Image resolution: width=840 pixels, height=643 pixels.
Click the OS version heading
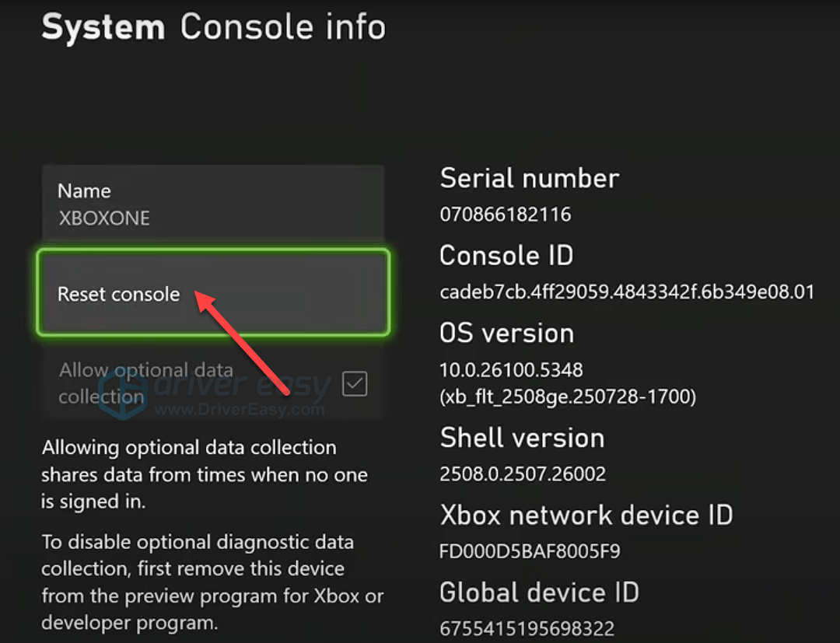click(506, 333)
